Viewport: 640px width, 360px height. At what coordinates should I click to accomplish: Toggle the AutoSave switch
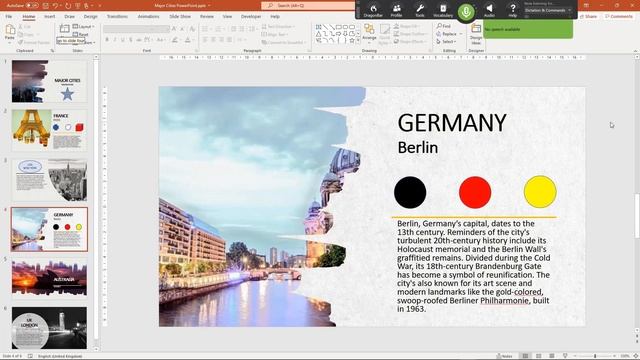[x=32, y=6]
